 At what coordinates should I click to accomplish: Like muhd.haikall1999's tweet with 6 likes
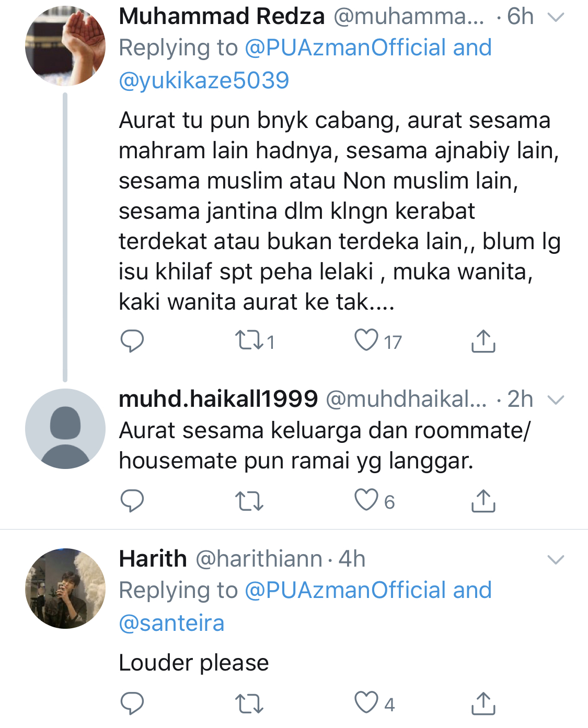(x=366, y=500)
